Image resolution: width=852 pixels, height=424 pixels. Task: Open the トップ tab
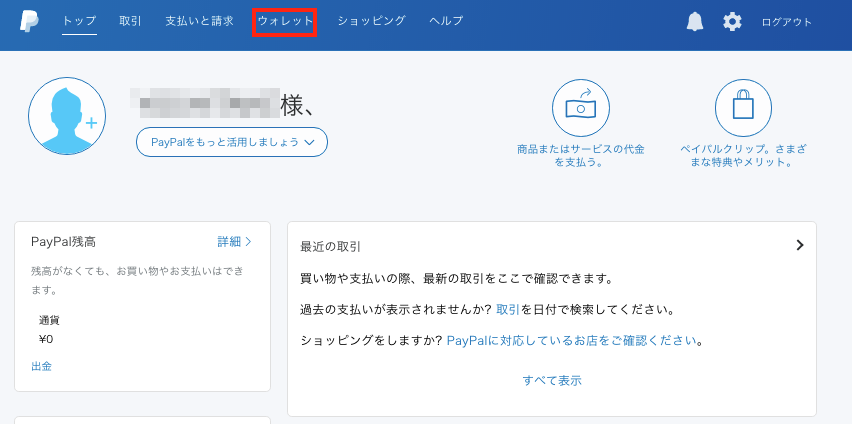click(x=79, y=21)
